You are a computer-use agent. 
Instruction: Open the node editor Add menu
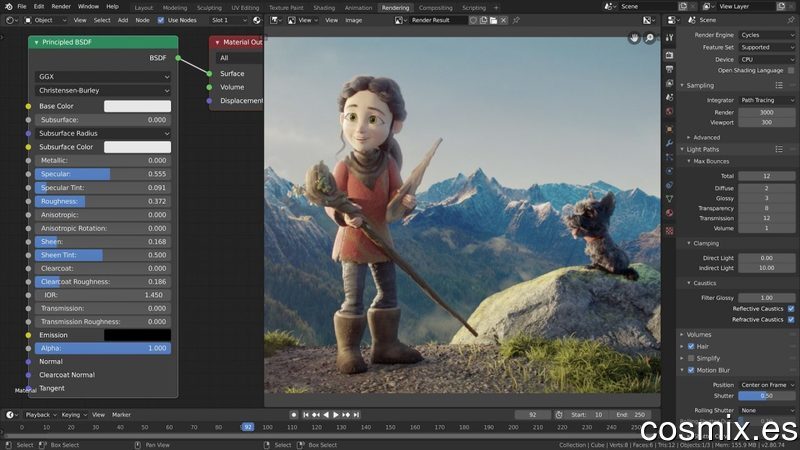click(123, 20)
